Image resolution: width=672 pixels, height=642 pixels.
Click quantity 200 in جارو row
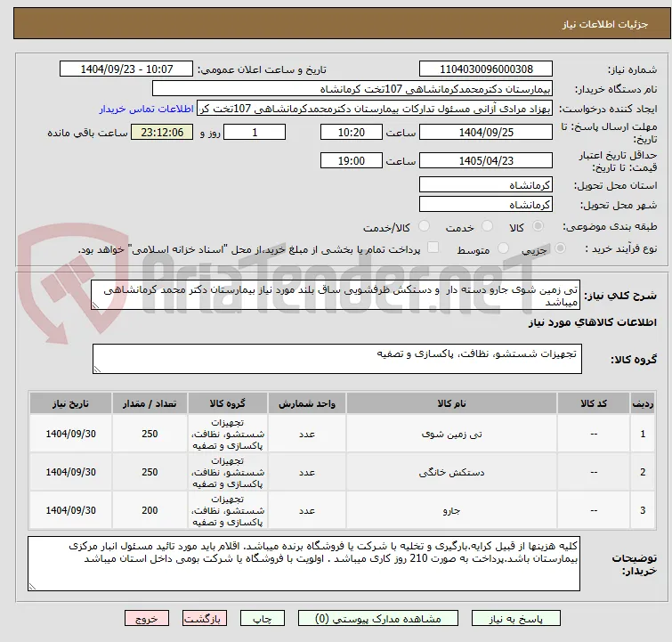click(150, 510)
